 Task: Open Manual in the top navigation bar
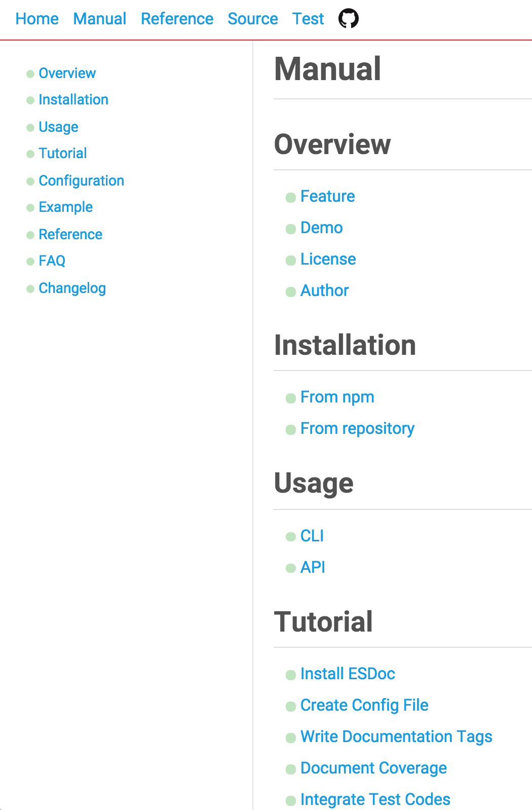click(100, 19)
